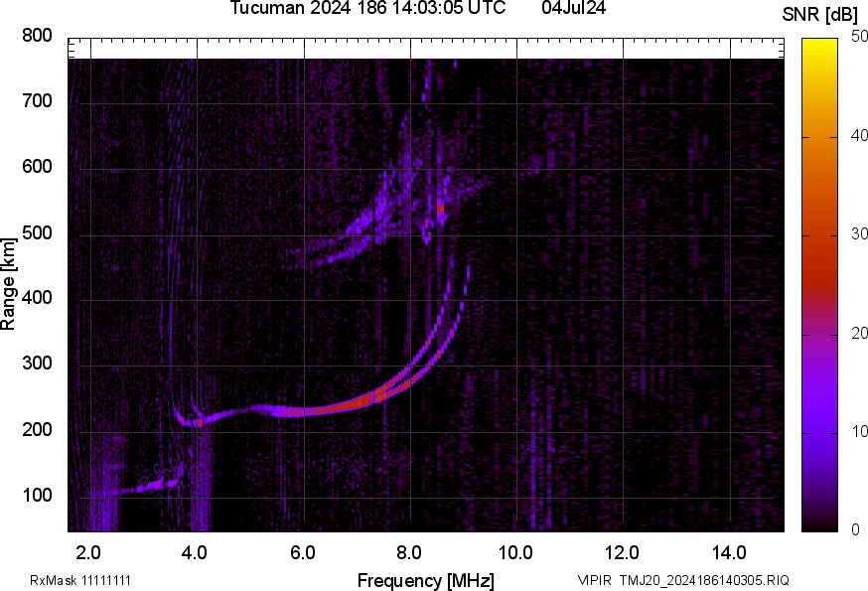Click range tick label '700'
Image resolution: width=868 pixels, height=591 pixels.
click(x=37, y=100)
